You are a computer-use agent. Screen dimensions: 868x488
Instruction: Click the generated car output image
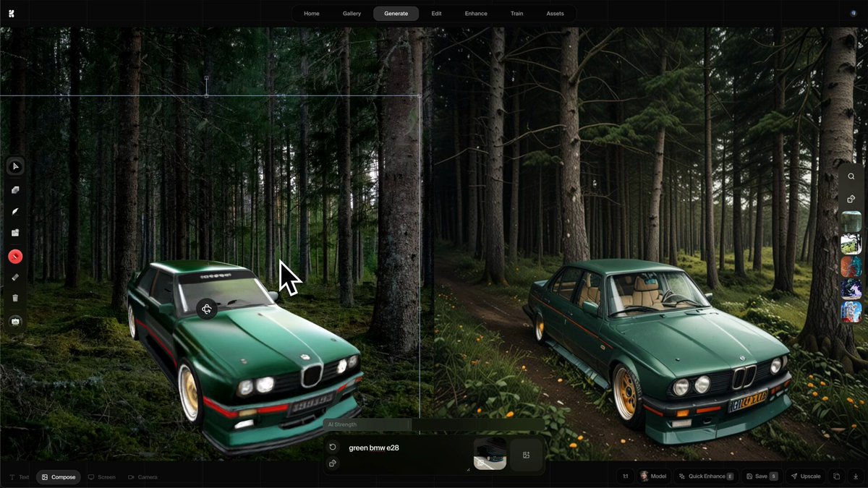click(650, 244)
